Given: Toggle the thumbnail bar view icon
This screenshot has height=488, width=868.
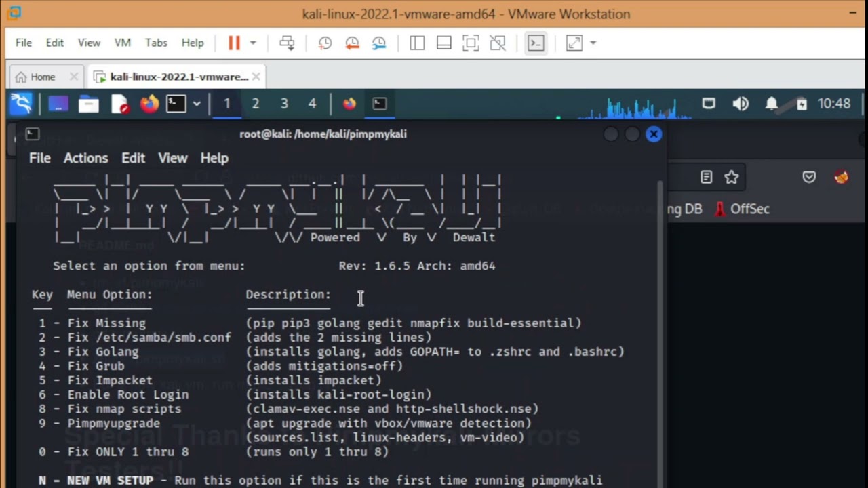Looking at the screenshot, I should [444, 43].
